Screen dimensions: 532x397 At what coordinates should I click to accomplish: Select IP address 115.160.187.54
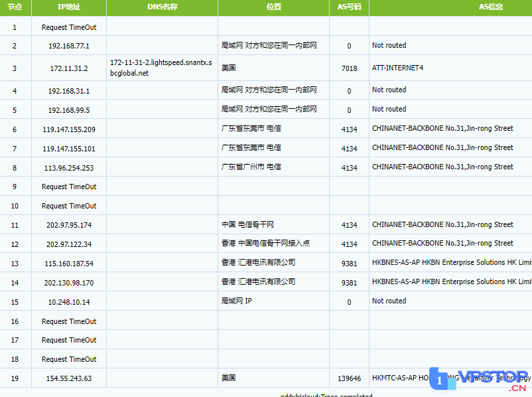[69, 264]
